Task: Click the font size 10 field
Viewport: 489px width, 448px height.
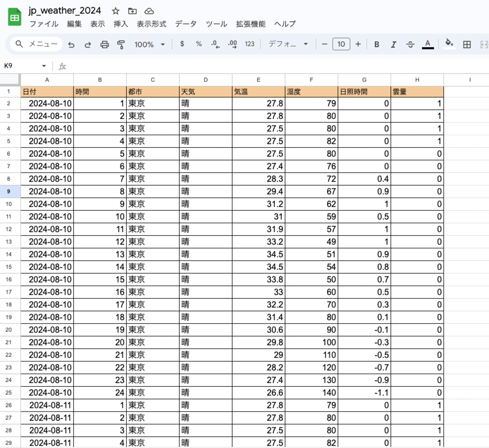Action: pyautogui.click(x=341, y=44)
